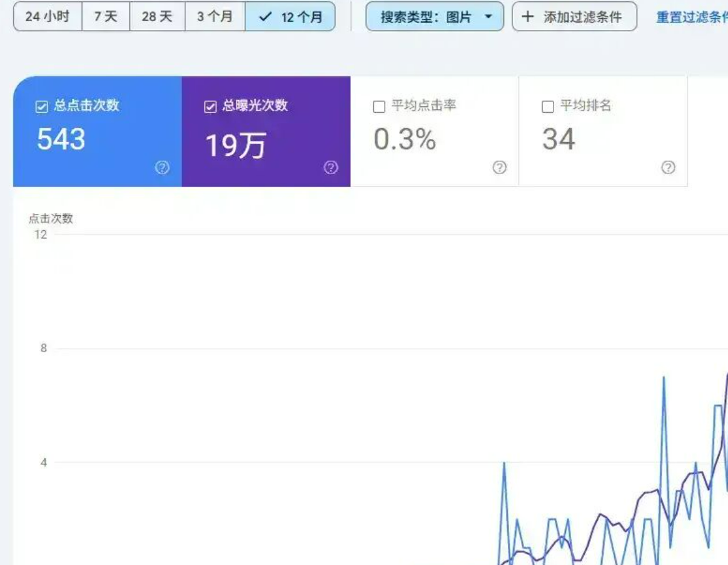Viewport: 728px width, 565px height.
Task: Click the 19万 impressions value
Action: [x=236, y=146]
